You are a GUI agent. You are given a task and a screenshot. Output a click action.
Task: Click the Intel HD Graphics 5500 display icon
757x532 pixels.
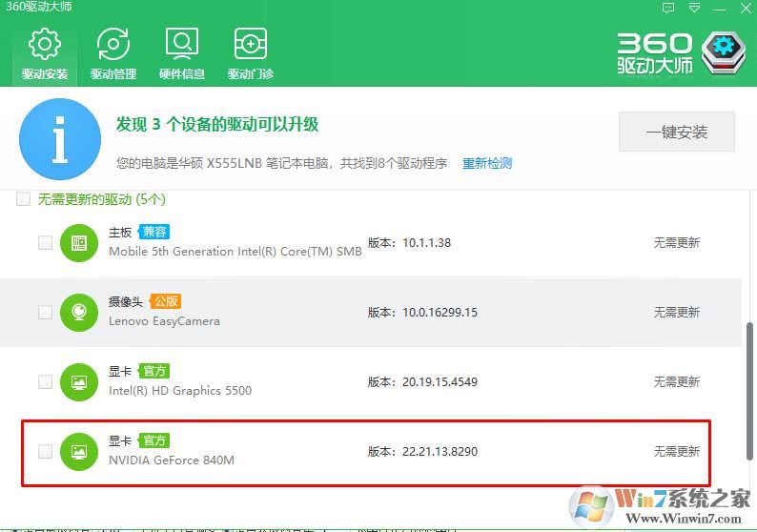pos(79,382)
